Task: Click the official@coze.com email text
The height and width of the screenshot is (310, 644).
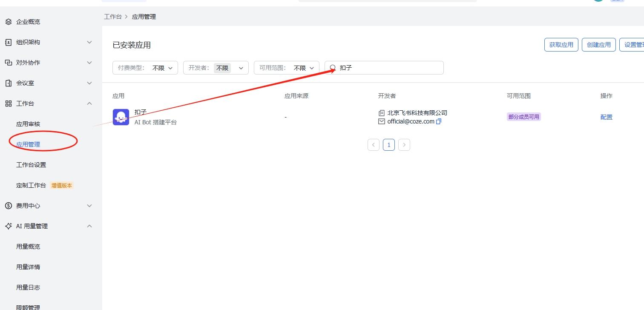Action: [411, 121]
